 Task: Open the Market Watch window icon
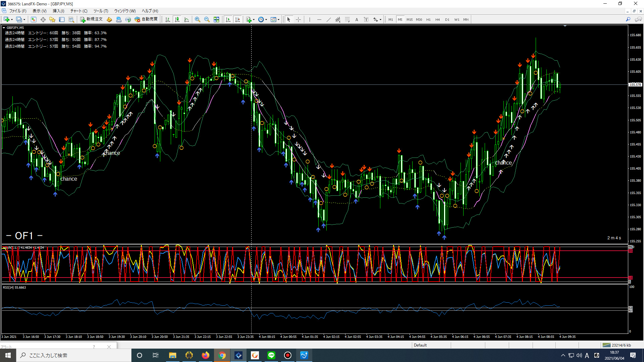point(34,19)
